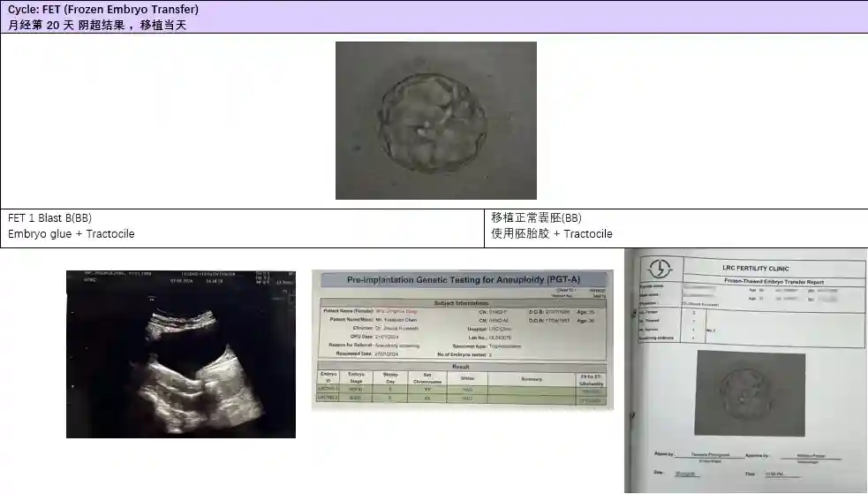Open the ultrasound scan image
The width and height of the screenshot is (868, 494).
click(181, 353)
